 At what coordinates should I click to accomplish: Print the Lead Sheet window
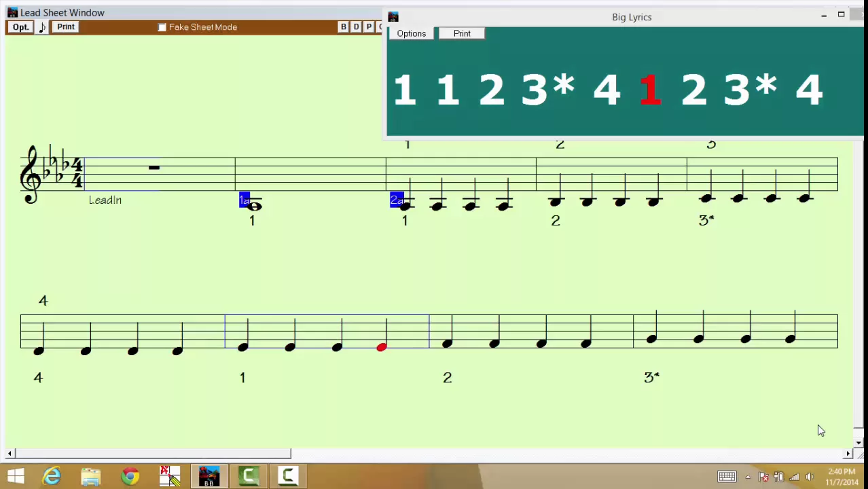click(x=66, y=27)
